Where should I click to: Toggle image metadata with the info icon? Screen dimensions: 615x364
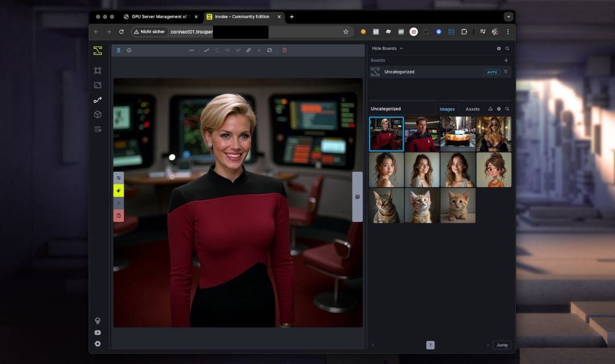coord(129,50)
